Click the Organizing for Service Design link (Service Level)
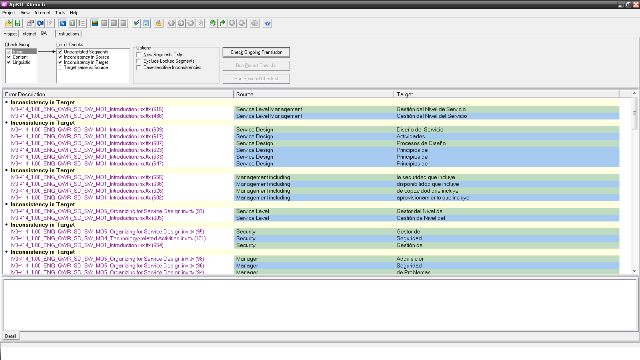640x360 pixels. click(x=107, y=211)
